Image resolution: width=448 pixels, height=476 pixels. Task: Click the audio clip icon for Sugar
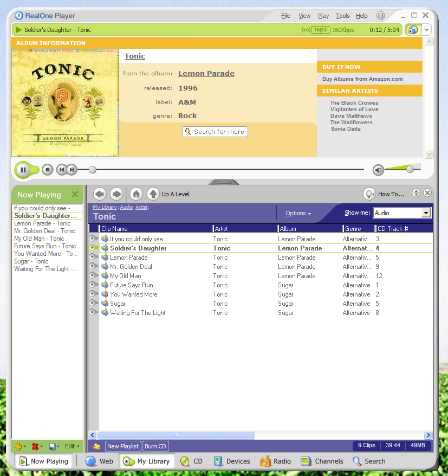coord(105,303)
